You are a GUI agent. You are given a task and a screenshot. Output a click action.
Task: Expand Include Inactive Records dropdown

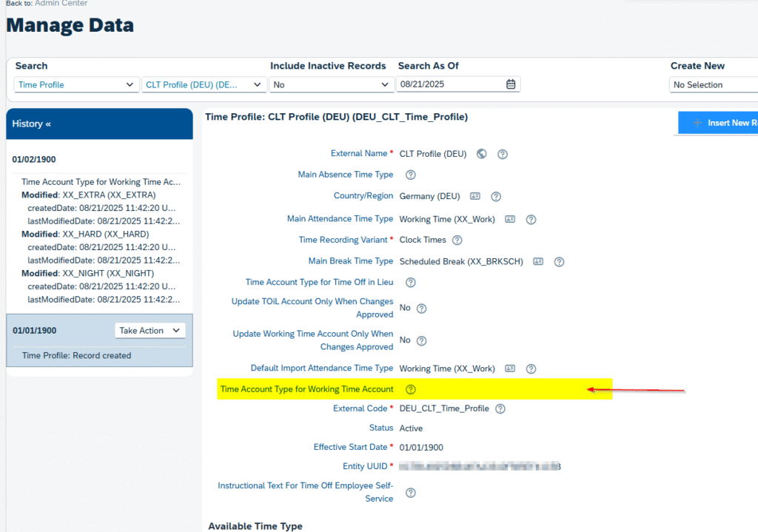coord(331,84)
